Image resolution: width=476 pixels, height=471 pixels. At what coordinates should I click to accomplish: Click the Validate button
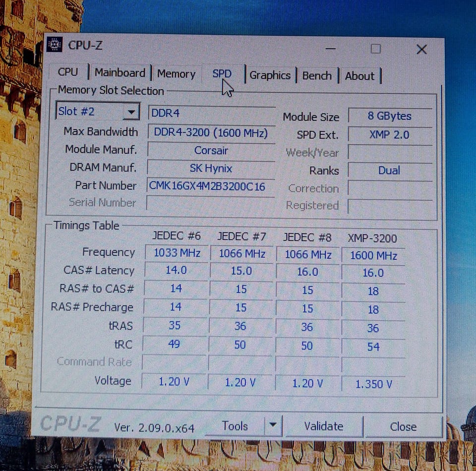324,426
